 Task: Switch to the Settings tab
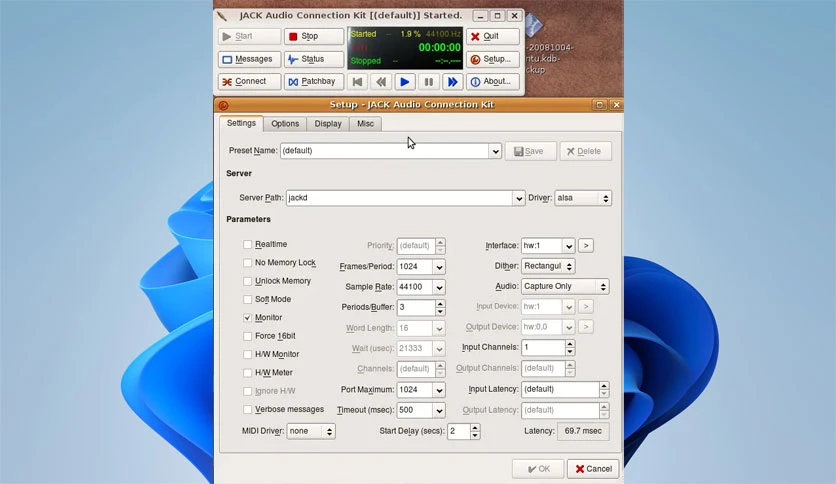(x=241, y=123)
